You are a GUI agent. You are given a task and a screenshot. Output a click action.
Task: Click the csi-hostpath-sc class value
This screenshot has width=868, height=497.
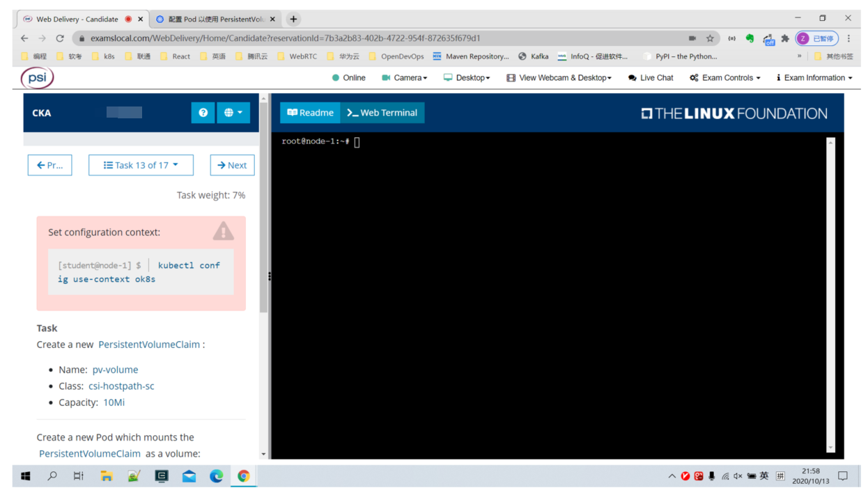tap(121, 386)
